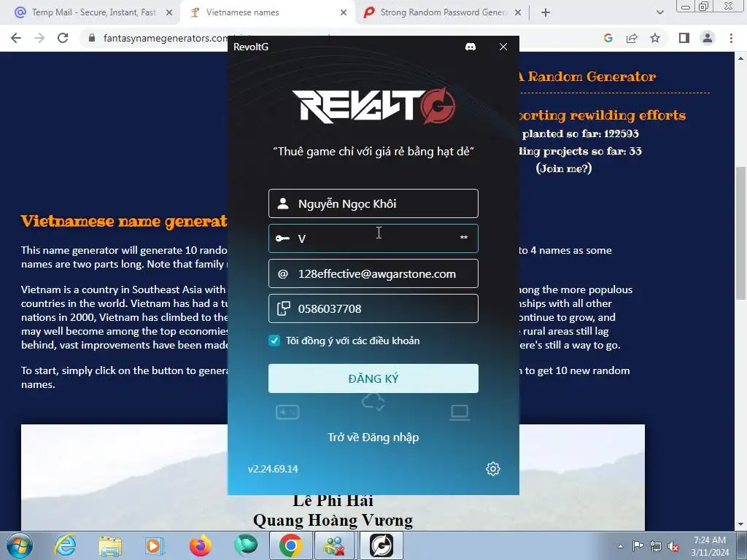Click the username field with Nguyễn Ngọc Khôi
Image resolution: width=747 pixels, height=560 pixels.
pos(373,204)
